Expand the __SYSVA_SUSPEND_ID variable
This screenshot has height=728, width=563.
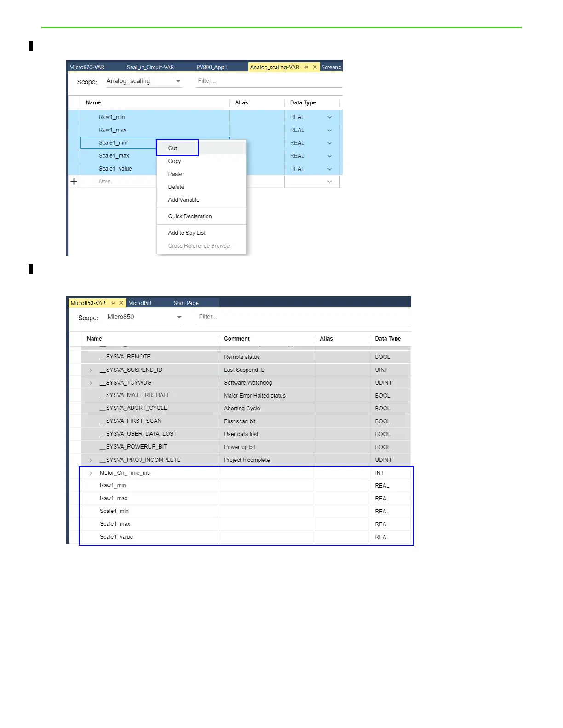click(x=91, y=370)
